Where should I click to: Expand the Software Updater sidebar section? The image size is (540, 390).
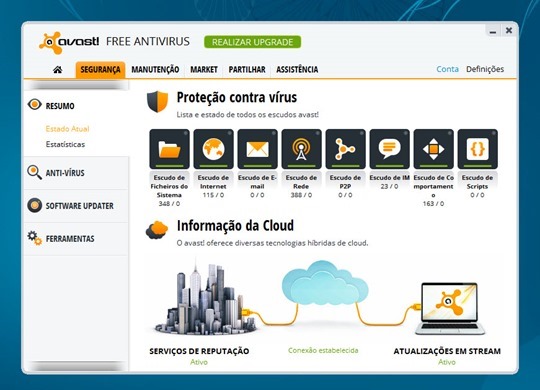pyautogui.click(x=76, y=206)
